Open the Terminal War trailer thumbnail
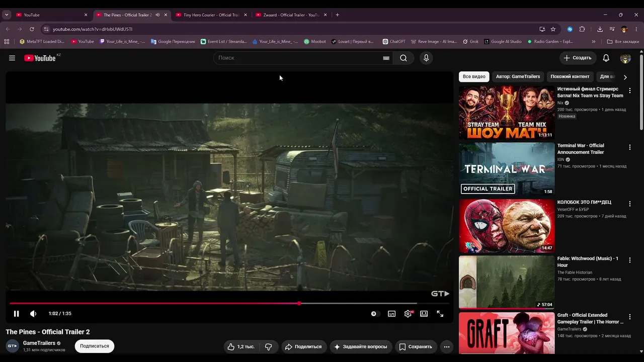 [x=507, y=169]
